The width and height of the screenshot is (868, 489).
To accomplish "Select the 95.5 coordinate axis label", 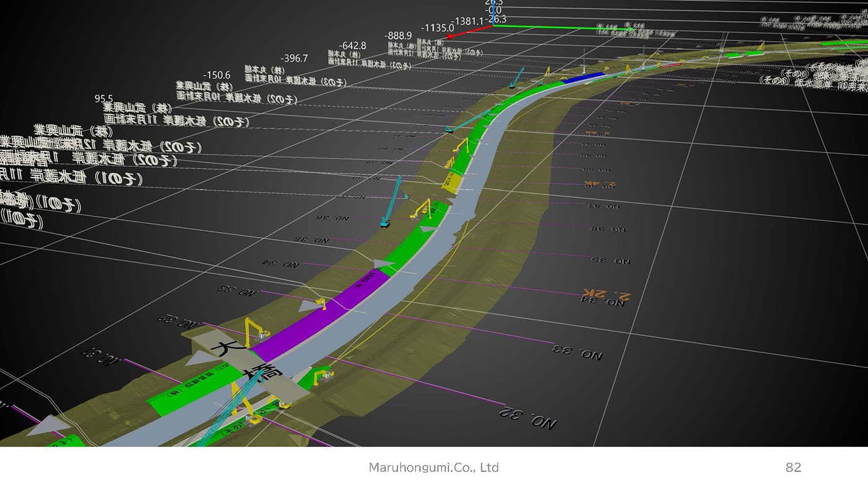I will click(x=104, y=99).
